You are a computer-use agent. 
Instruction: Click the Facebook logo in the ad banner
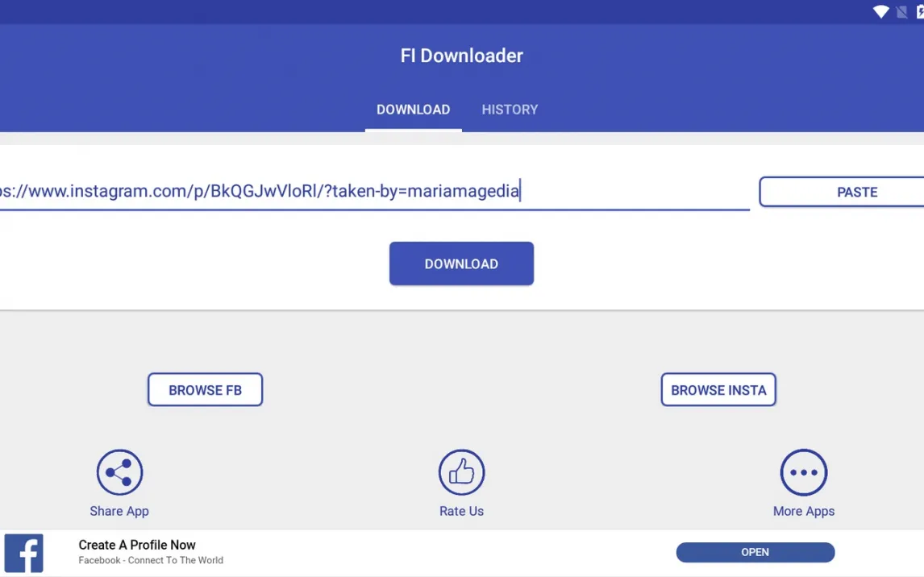[24, 553]
